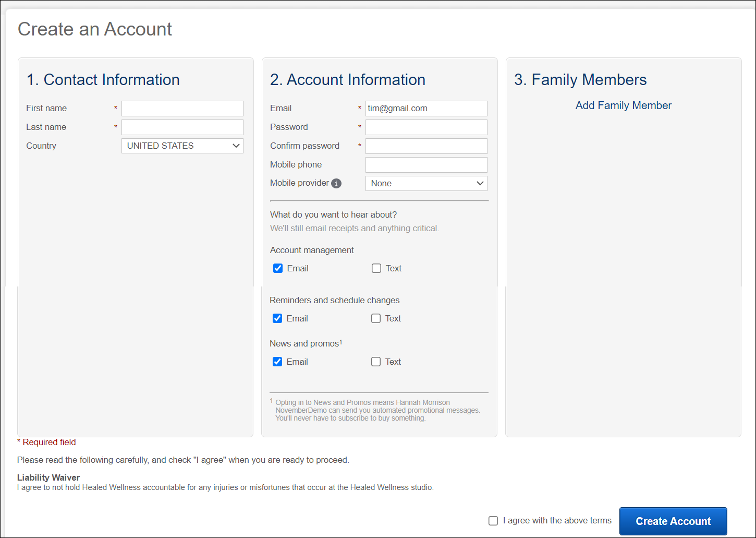Image resolution: width=756 pixels, height=538 pixels.
Task: Click the Create Account button
Action: (673, 521)
